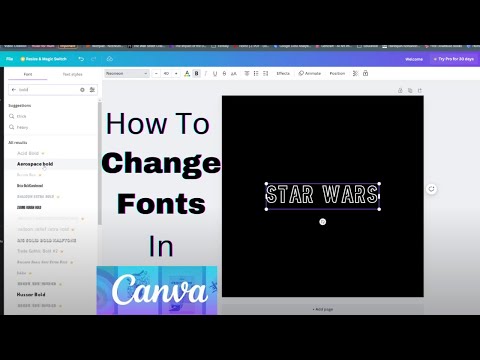
Task: Clear the font search field
Action: [82, 90]
